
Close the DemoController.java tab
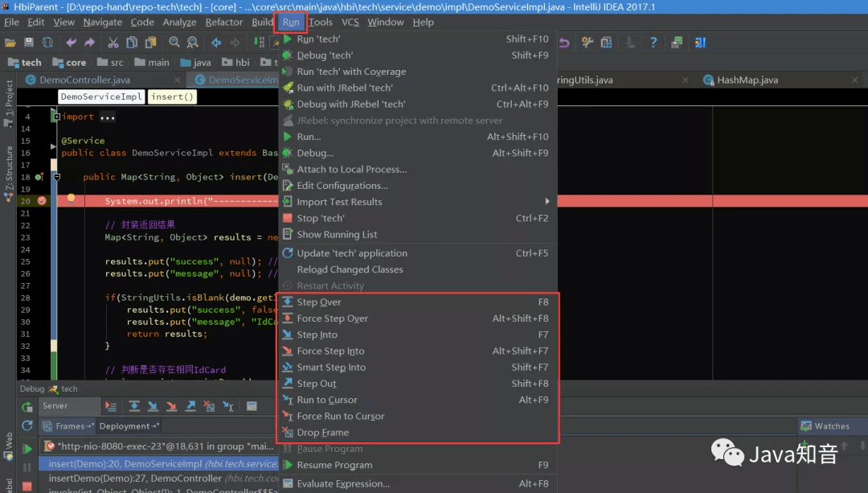177,80
